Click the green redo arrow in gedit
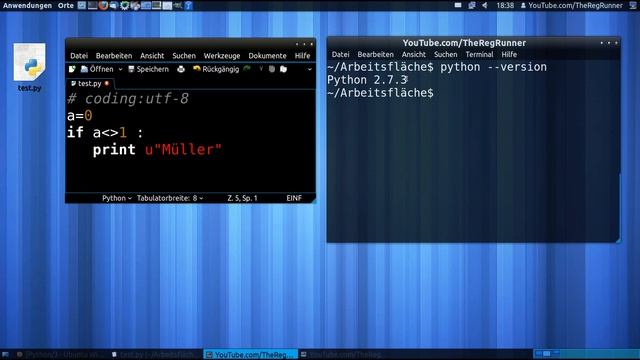This screenshot has width=640, height=360. [x=247, y=69]
